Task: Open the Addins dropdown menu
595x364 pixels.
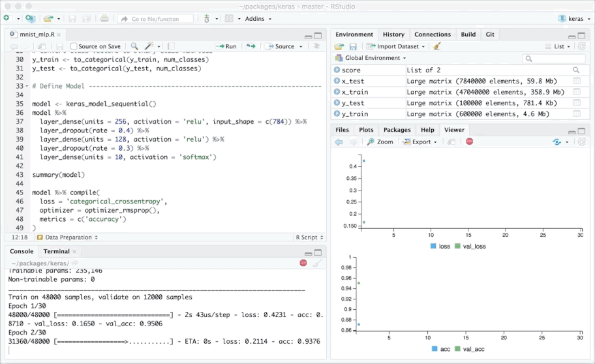Action: click(x=258, y=19)
